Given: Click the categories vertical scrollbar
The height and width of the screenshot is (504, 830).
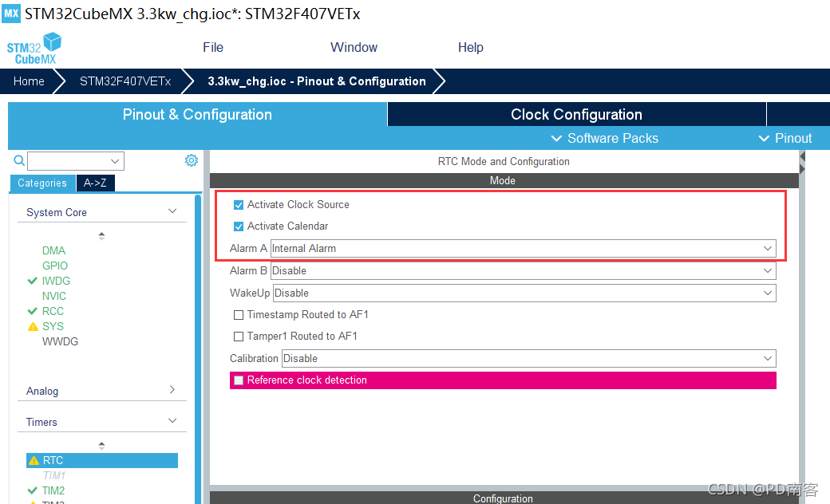Looking at the screenshot, I should coord(198,349).
